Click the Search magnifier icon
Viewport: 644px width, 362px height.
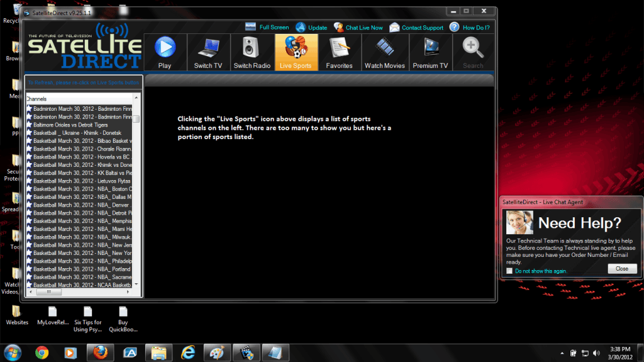[x=473, y=52]
